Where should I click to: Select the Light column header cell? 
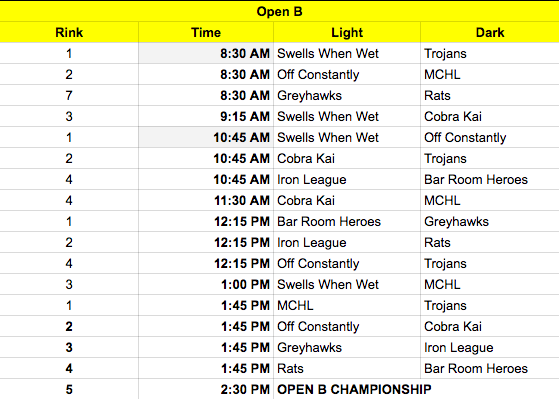[347, 32]
